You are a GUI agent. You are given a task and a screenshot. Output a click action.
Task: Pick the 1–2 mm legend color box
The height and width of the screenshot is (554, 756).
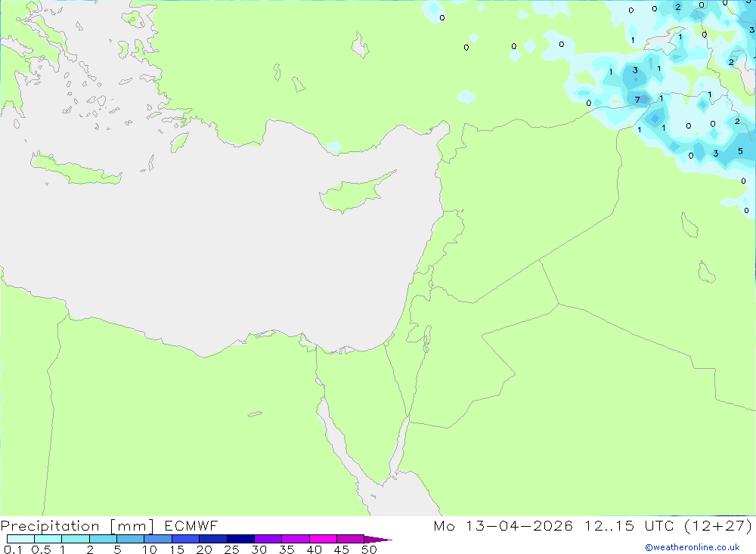pos(76,539)
